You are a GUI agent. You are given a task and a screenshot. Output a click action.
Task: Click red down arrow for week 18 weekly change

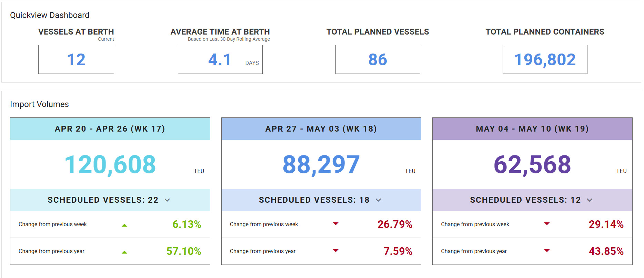336,224
